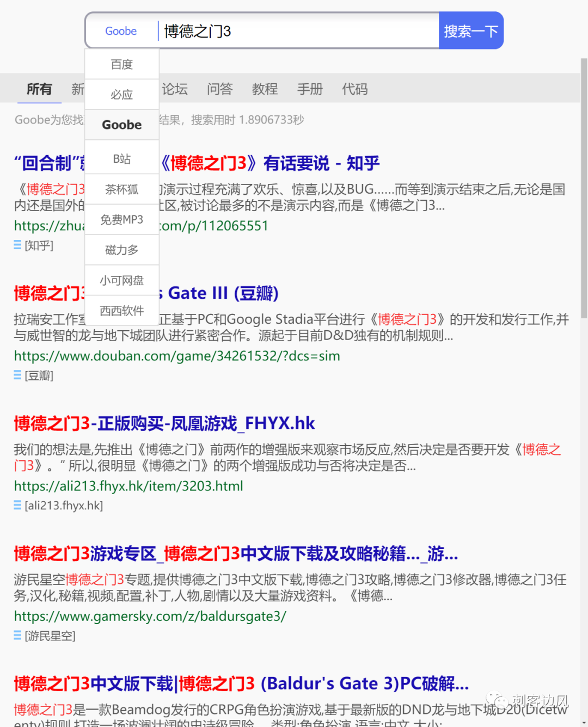Click the [游民星空] source label

point(50,636)
